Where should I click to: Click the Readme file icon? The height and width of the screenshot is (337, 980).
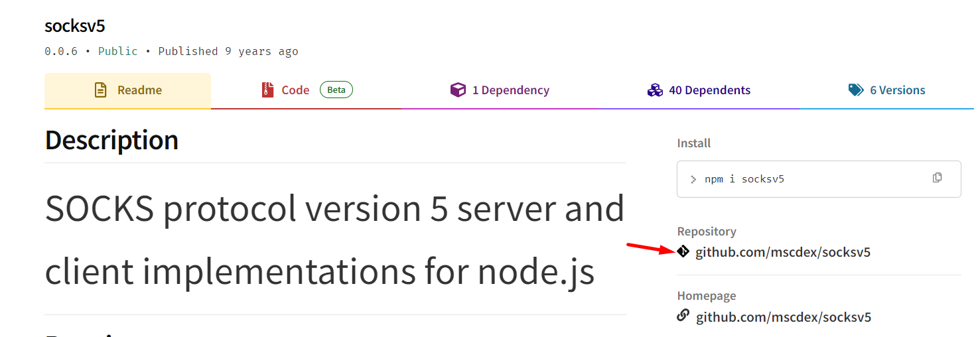[x=101, y=90]
